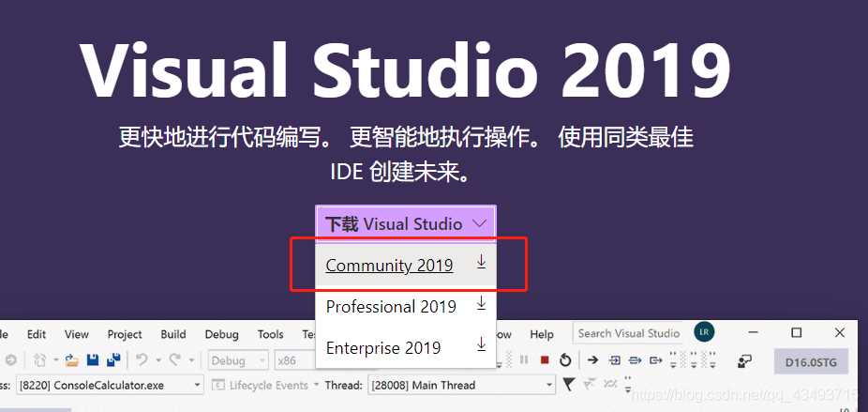Click the crossed-arrows icon next to flagged threads filter
Screen dimensions: 868x412
[610, 383]
